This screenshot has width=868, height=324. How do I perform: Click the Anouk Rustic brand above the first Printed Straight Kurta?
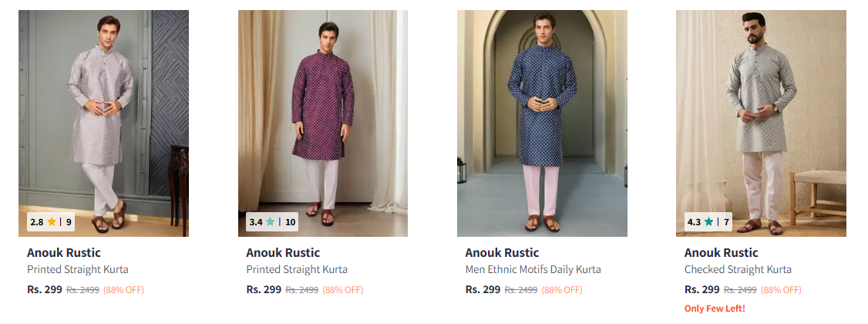click(64, 253)
